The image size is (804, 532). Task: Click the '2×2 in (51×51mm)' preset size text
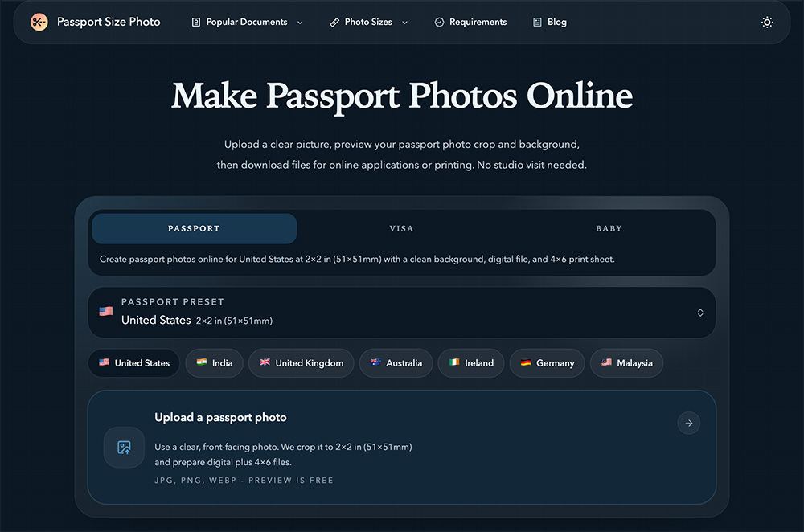234,321
